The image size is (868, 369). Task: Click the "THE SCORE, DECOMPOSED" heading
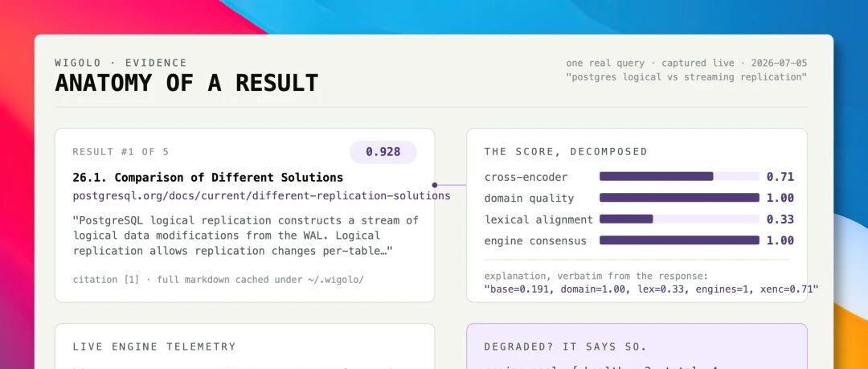point(566,152)
